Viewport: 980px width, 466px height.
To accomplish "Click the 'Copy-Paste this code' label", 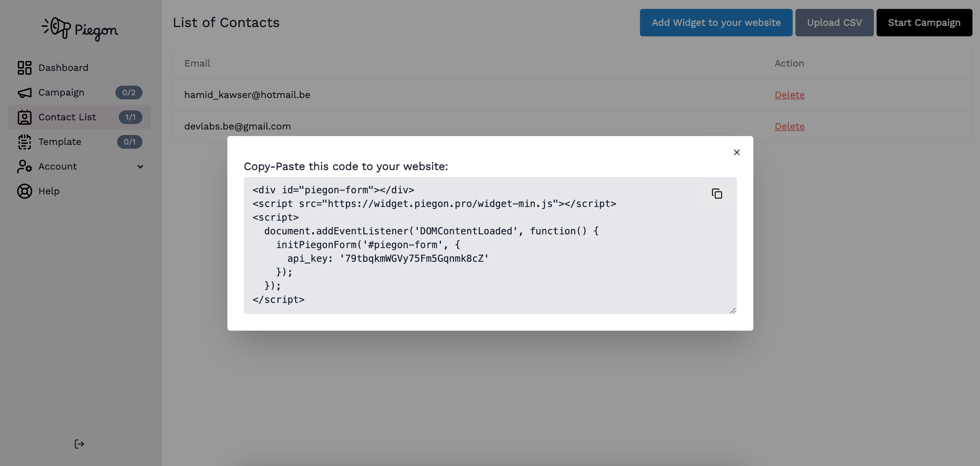I will (x=346, y=167).
